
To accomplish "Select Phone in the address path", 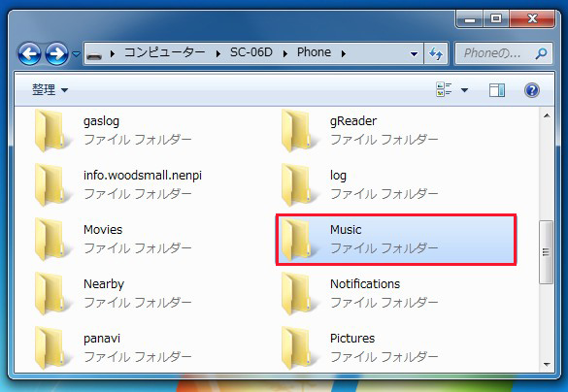I will tap(314, 52).
